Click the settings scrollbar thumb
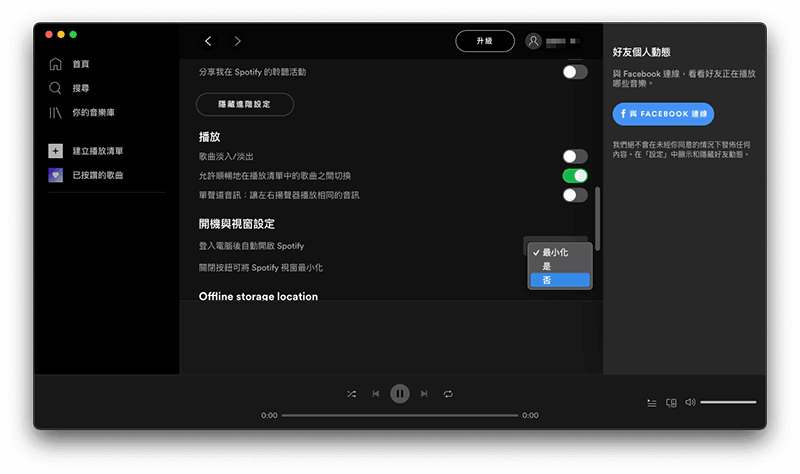This screenshot has width=800, height=474. [x=597, y=218]
